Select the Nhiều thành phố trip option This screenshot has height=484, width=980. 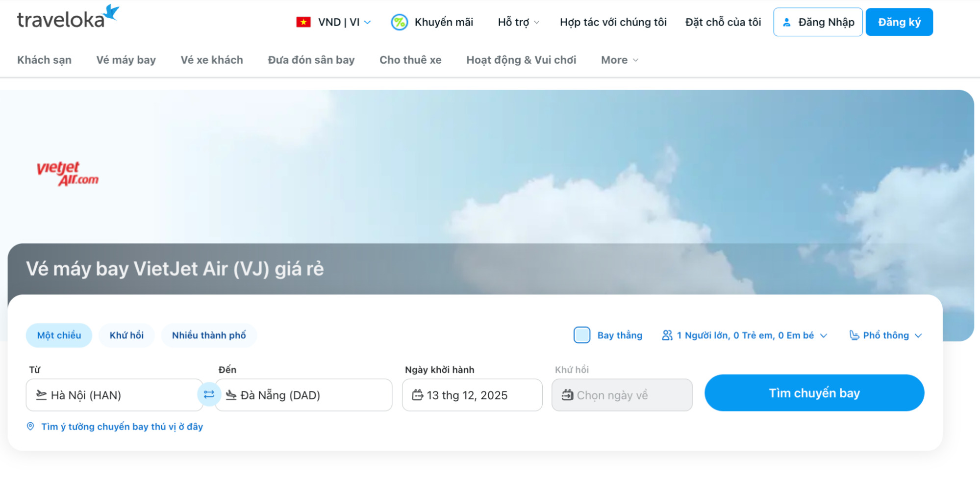pyautogui.click(x=209, y=335)
